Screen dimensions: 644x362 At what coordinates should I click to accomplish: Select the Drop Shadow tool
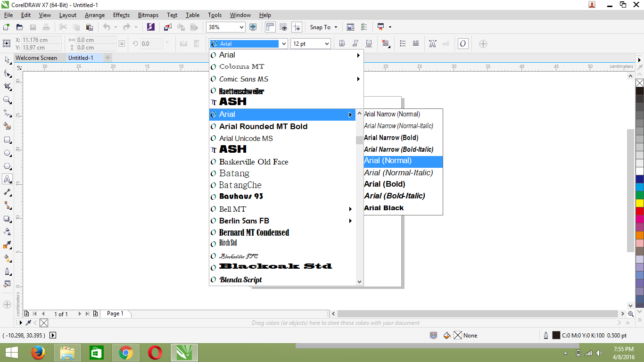pos(7,219)
